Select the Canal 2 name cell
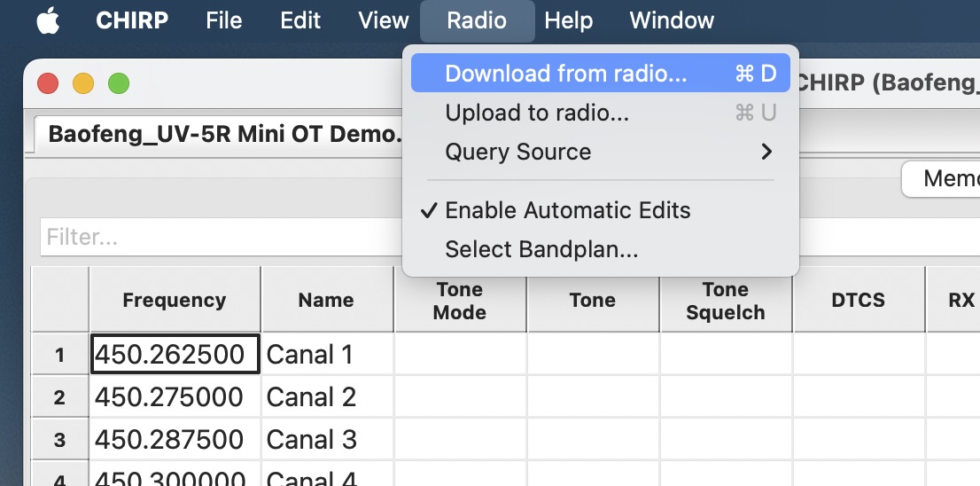The width and height of the screenshot is (980, 486). pos(327,396)
